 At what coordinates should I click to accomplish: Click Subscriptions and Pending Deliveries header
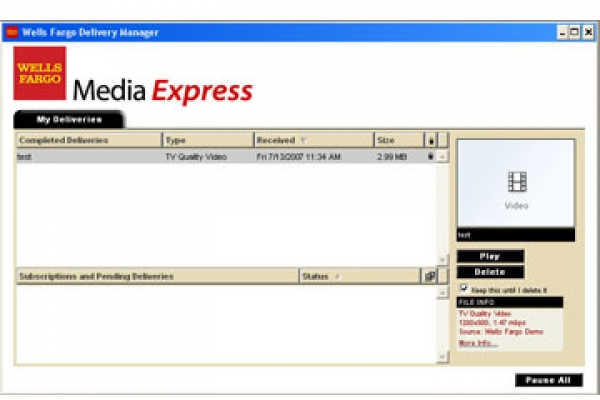pos(157,276)
